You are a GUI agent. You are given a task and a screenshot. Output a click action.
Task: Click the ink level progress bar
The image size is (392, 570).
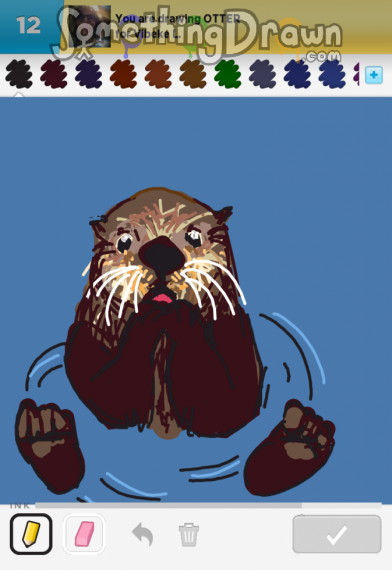coord(208,505)
